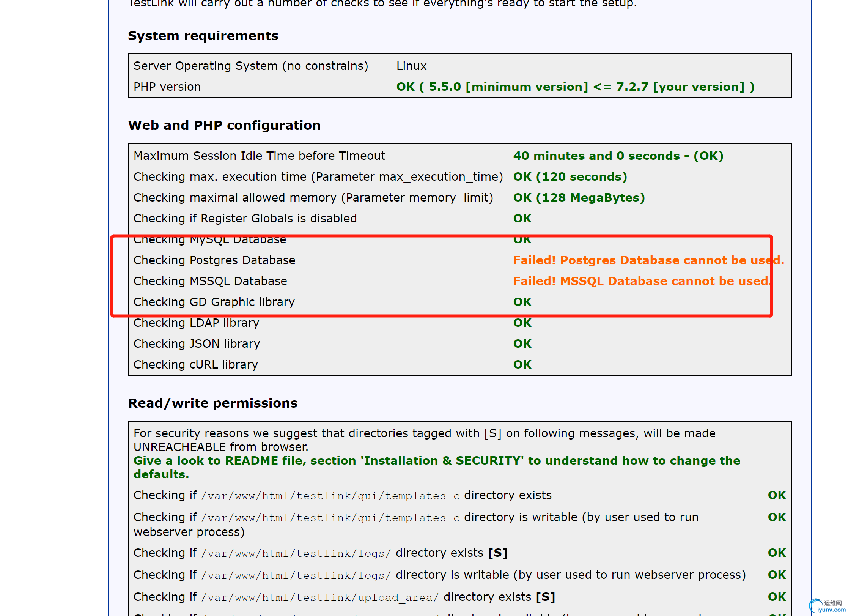Click OK for upload_area directory exists
This screenshot has width=848, height=616.
click(x=777, y=597)
